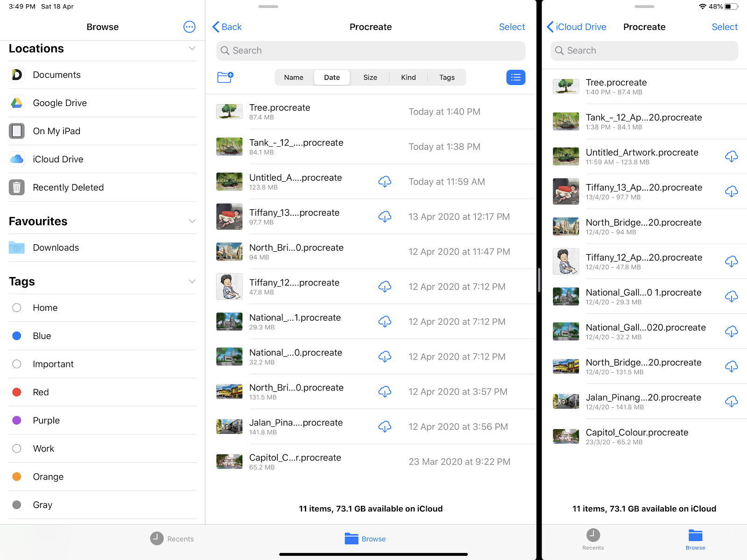747x560 pixels.
Task: Download the 131.5 MB North_Bridge file in the right pane via its cloud icon
Action: [731, 367]
